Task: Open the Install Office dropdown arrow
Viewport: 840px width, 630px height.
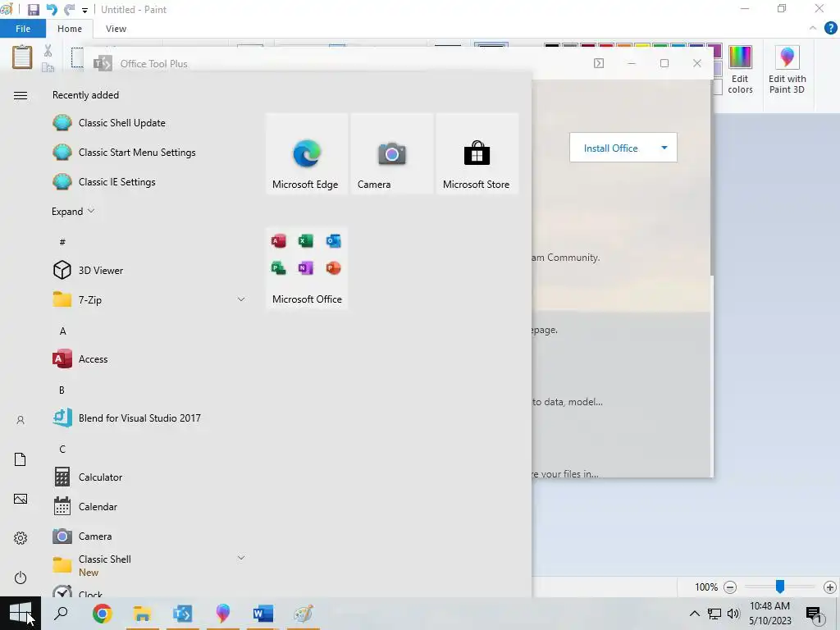Action: tap(664, 148)
